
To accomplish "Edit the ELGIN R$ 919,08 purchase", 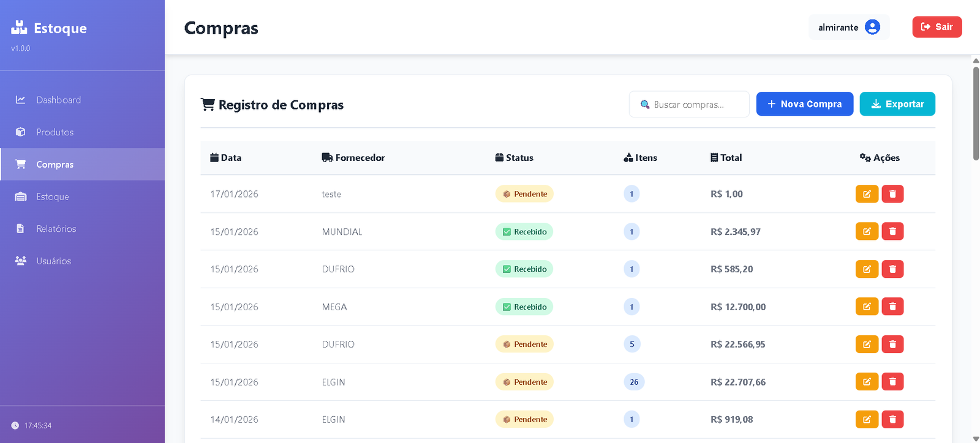I will pyautogui.click(x=867, y=419).
